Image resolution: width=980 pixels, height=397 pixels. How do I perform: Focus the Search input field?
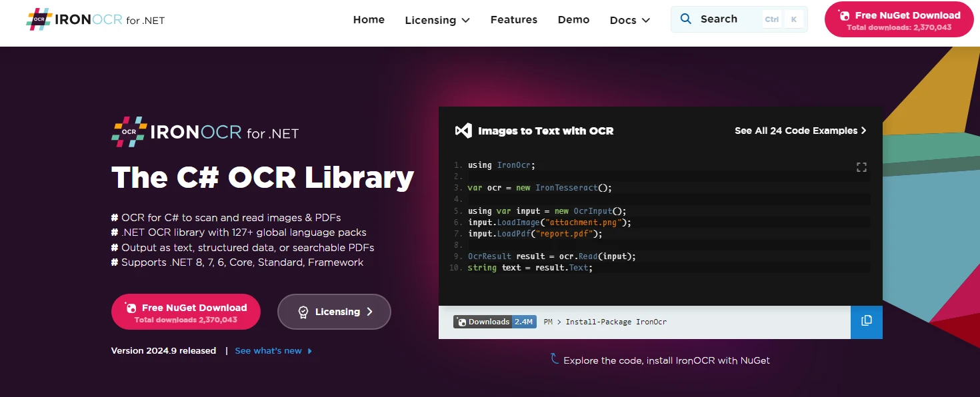(x=727, y=19)
